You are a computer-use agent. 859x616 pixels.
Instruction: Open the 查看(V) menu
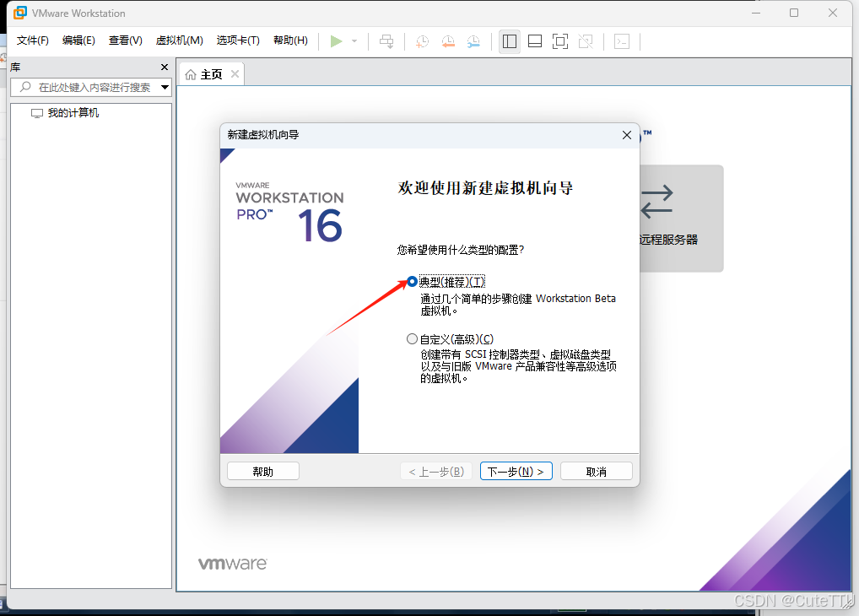pyautogui.click(x=126, y=41)
